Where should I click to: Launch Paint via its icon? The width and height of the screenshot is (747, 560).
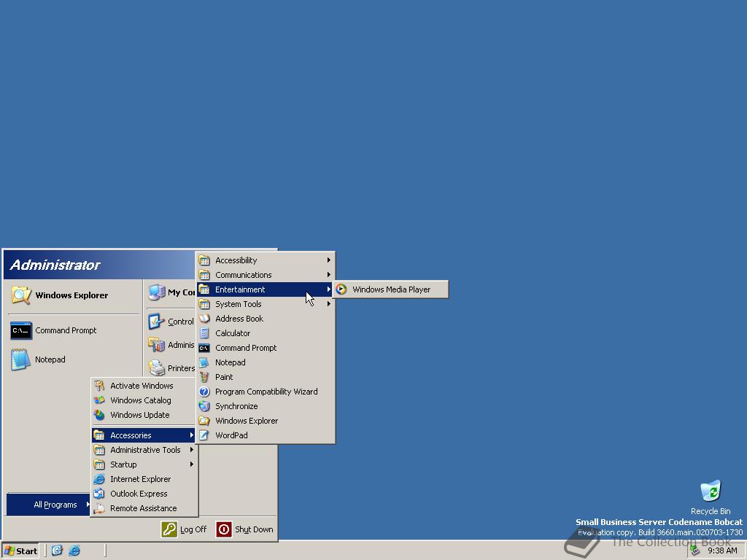point(204,377)
